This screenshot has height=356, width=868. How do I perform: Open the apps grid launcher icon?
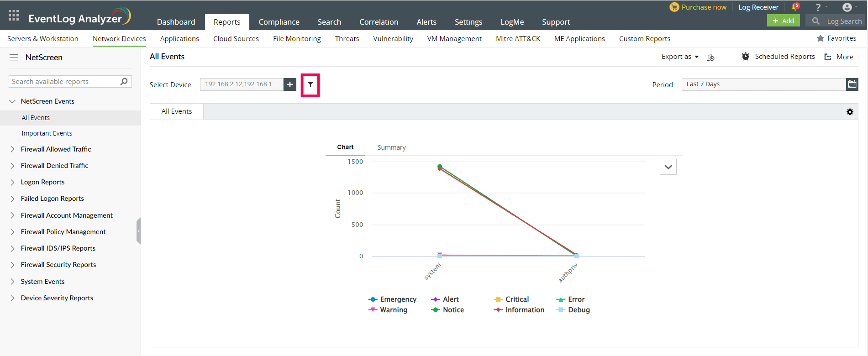tap(14, 16)
